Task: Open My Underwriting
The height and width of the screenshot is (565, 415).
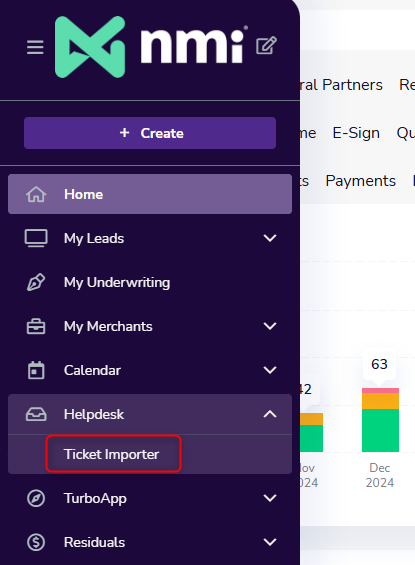Action: point(117,282)
